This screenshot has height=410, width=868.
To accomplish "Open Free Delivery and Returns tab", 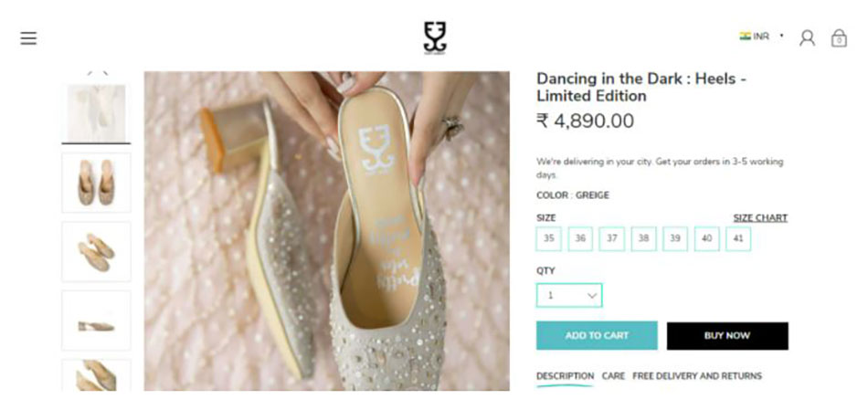I will tap(696, 376).
